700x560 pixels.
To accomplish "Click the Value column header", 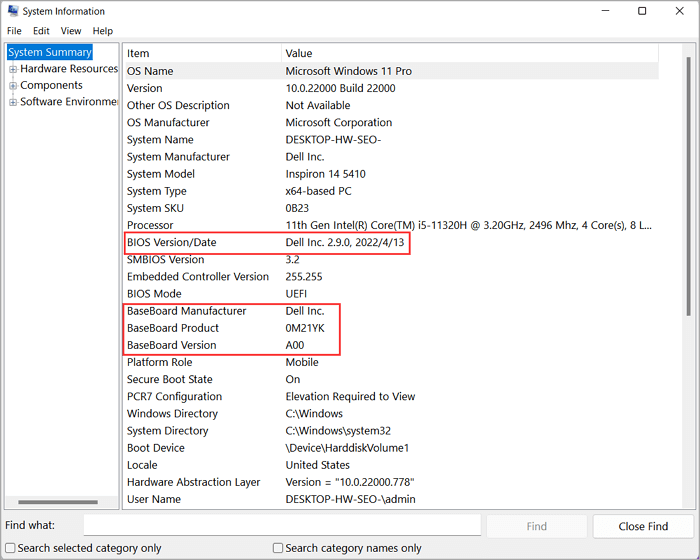I will [x=470, y=53].
